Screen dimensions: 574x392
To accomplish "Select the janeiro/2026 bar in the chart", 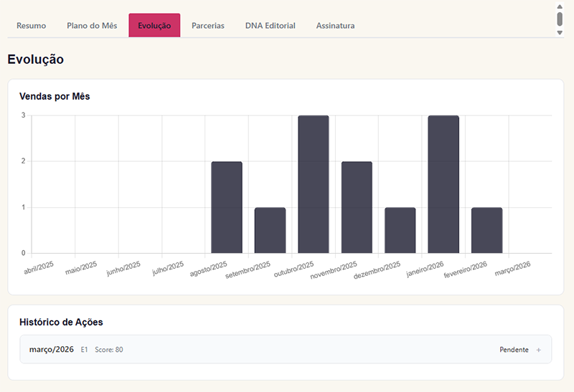I will (x=443, y=185).
